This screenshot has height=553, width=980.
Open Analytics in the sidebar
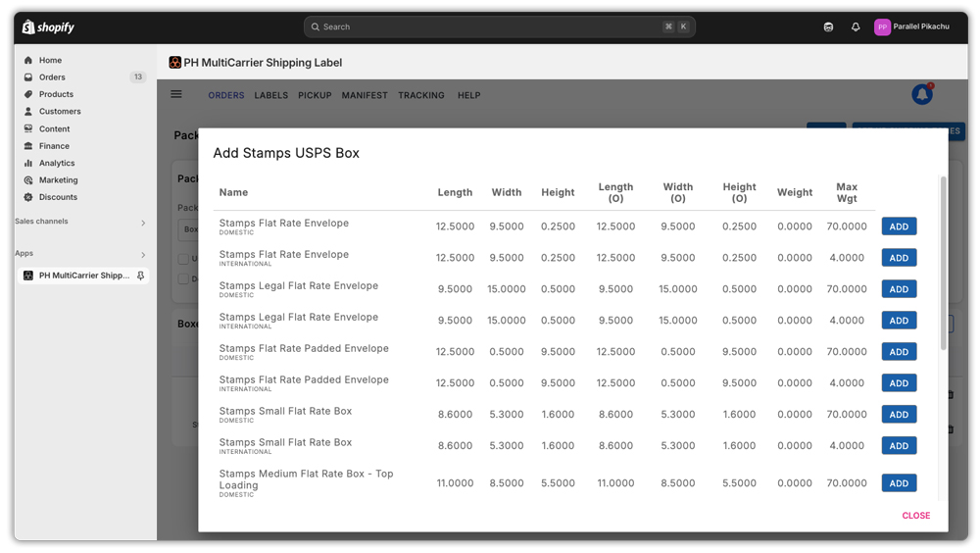(x=56, y=163)
